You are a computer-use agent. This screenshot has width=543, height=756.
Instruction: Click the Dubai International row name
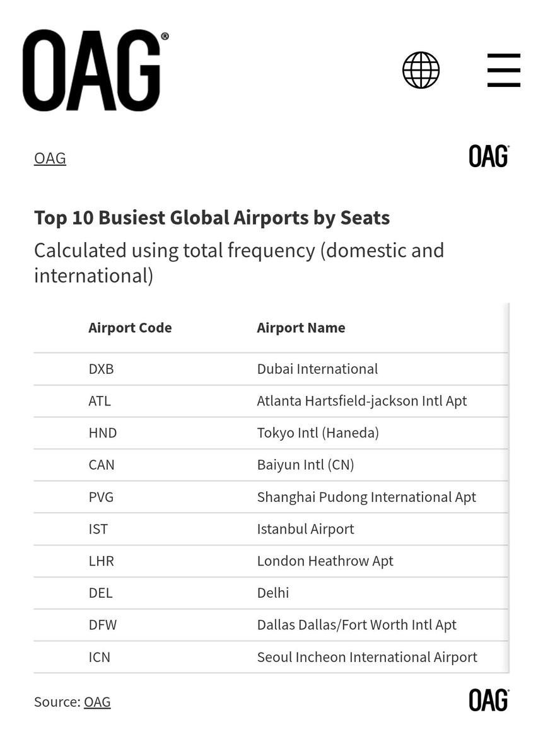(317, 369)
